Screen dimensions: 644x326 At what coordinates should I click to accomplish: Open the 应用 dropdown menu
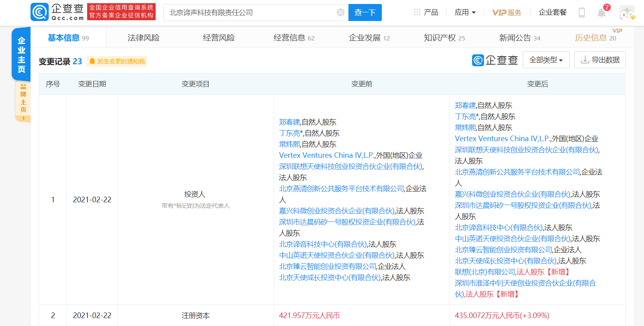tap(465, 12)
